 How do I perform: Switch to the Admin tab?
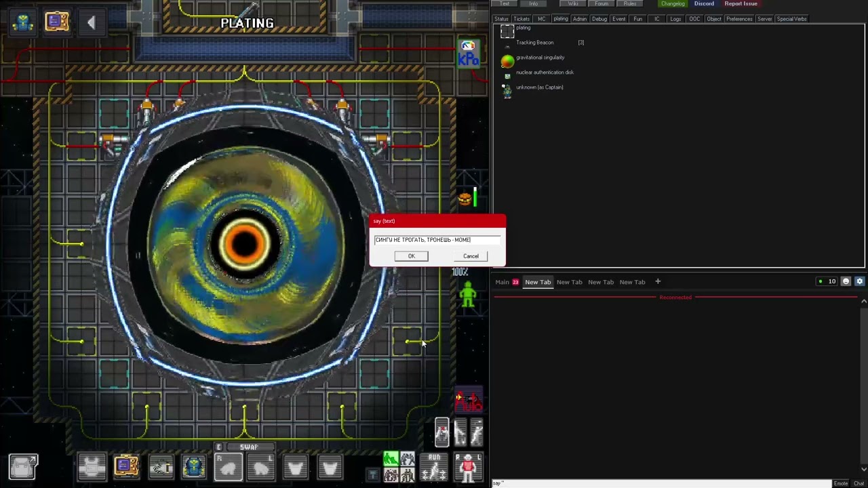point(580,19)
